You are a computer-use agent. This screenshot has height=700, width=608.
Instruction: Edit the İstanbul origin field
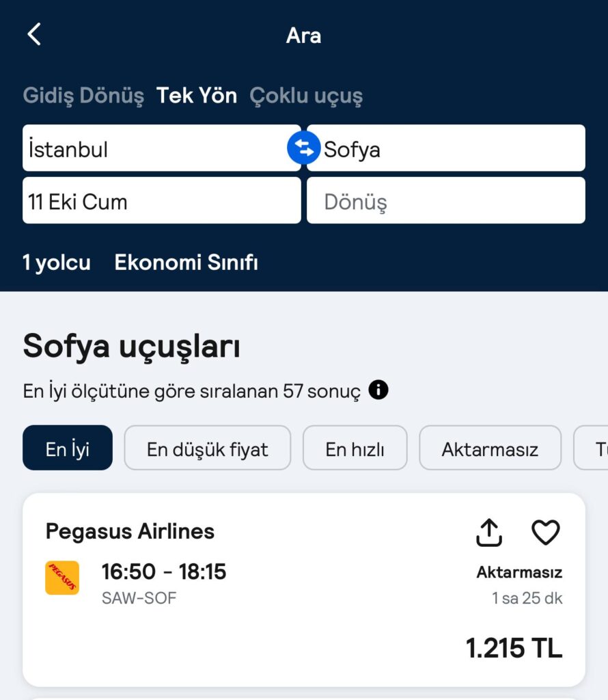(161, 148)
